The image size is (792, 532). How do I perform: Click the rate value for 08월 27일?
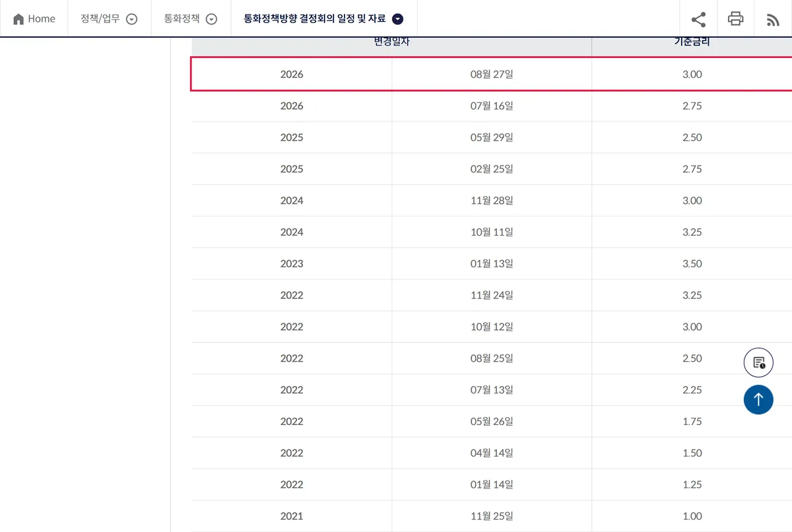(692, 74)
